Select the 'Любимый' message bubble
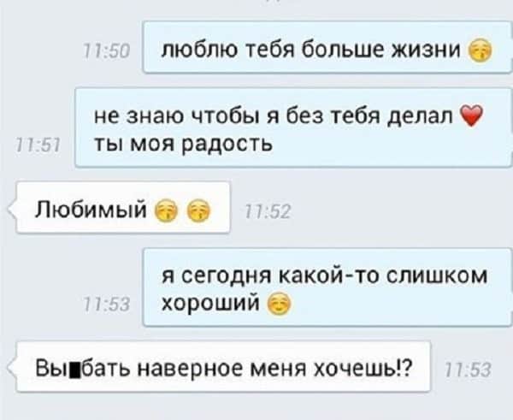 [122, 208]
